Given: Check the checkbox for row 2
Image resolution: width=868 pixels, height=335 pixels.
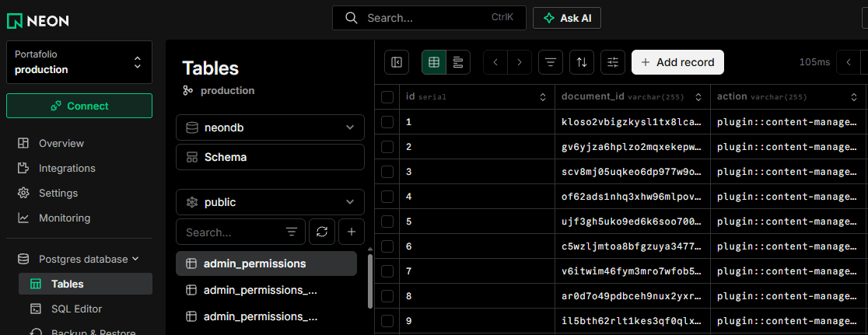Looking at the screenshot, I should pos(387,146).
